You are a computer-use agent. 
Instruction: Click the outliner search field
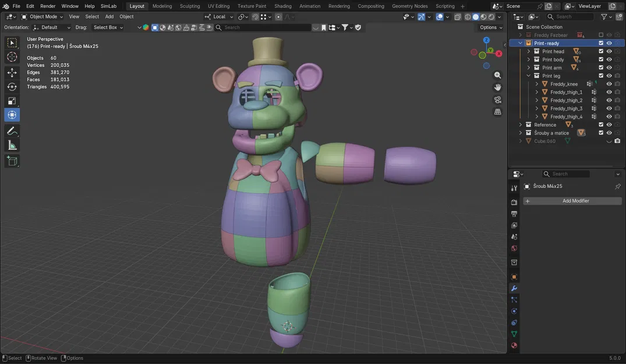pos(571,16)
